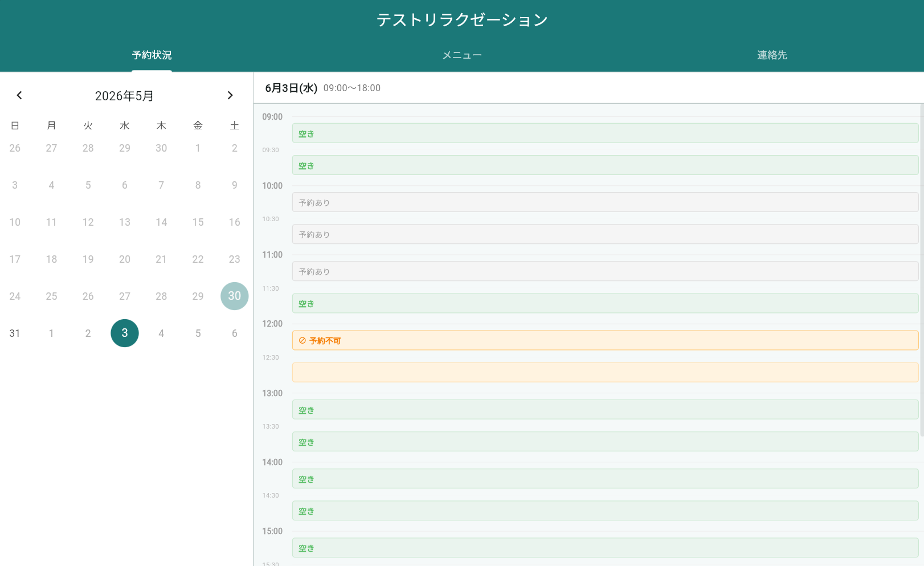
Task: Open the 連絡先 tab
Action: pos(772,55)
